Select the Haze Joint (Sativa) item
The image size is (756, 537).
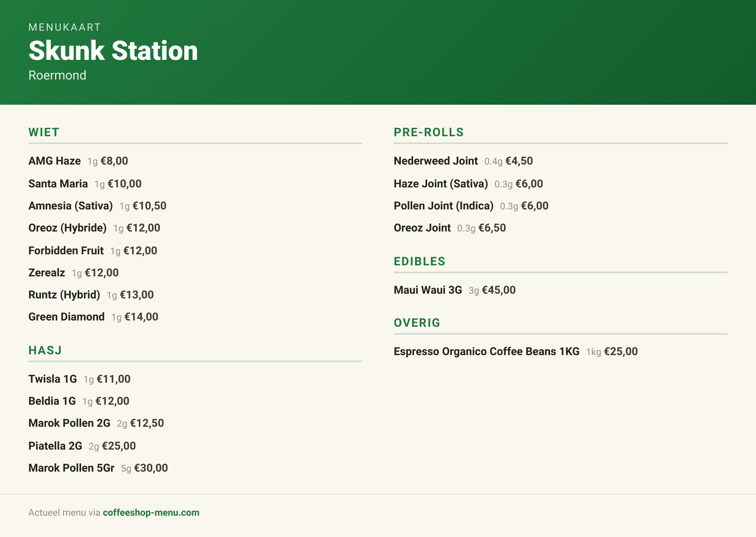coord(441,184)
